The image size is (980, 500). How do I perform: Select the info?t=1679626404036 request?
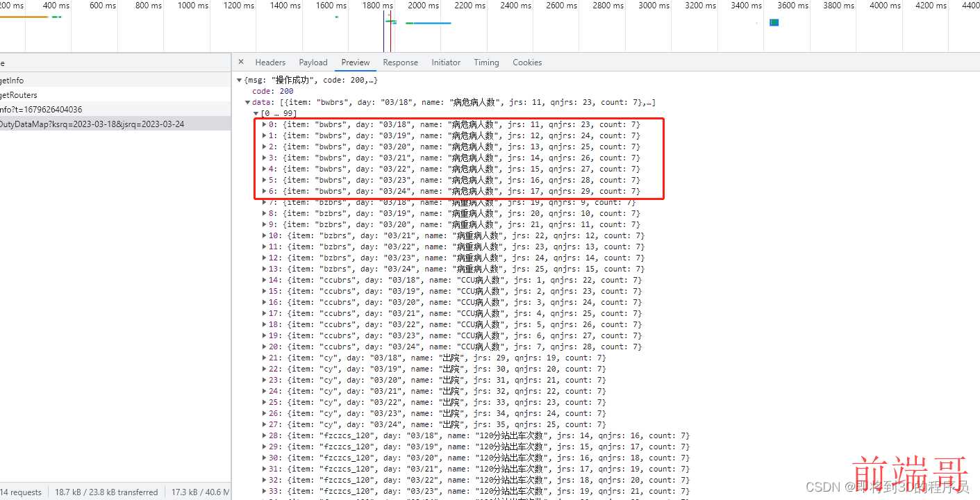(115, 110)
